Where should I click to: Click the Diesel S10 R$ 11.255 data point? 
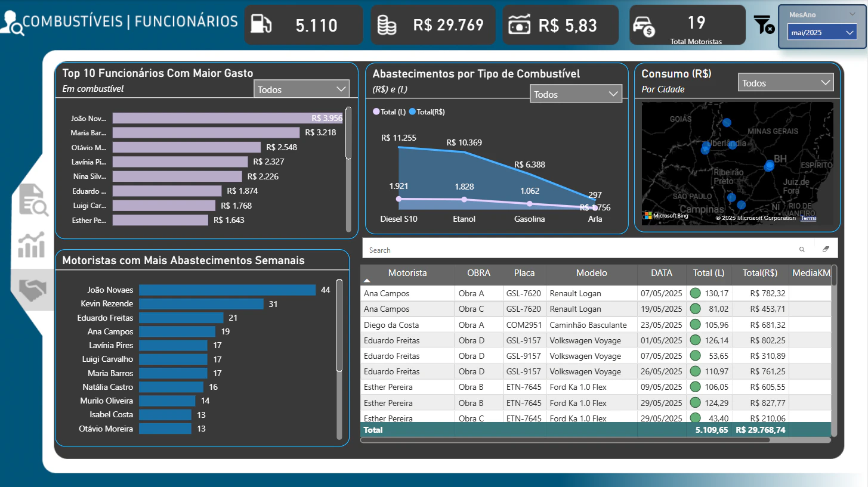click(x=399, y=147)
